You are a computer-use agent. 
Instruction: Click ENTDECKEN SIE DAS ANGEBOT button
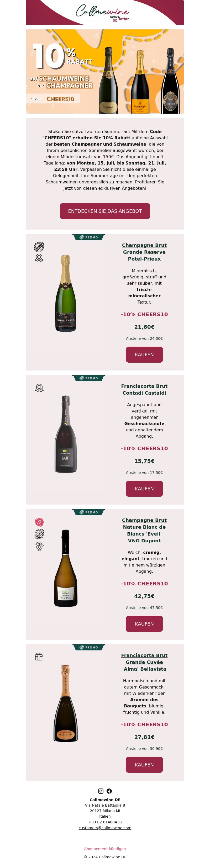(105, 211)
